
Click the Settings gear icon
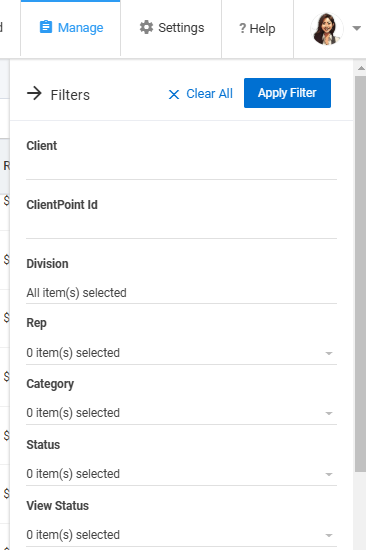point(146,27)
